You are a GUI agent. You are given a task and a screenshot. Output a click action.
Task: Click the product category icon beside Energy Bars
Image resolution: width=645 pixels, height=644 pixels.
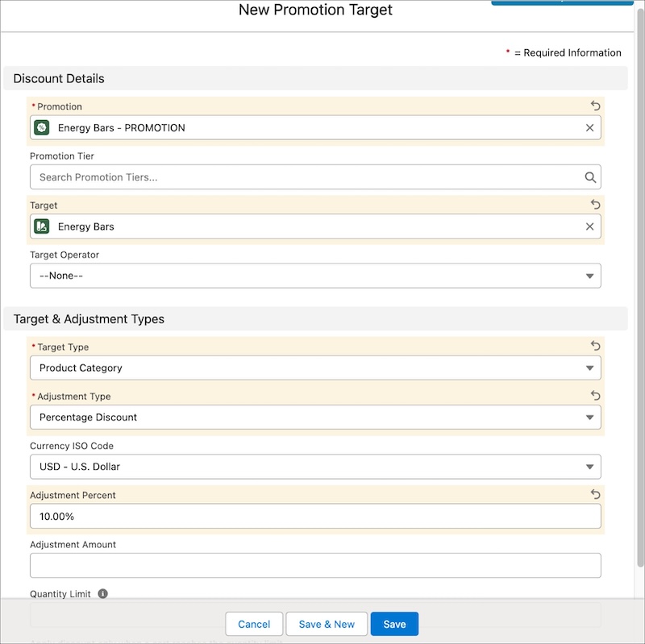tap(42, 226)
